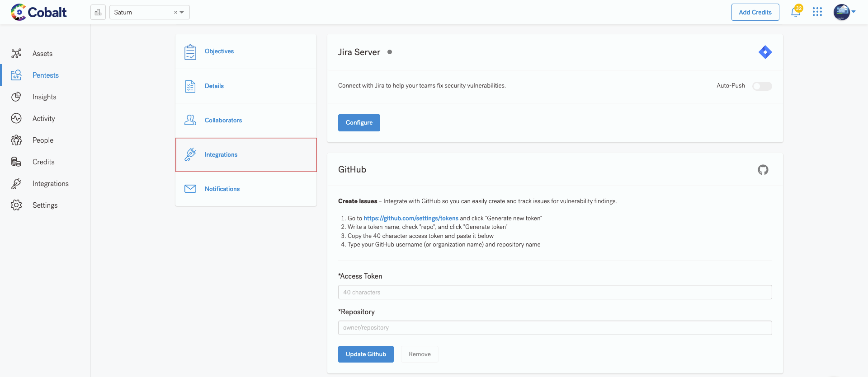Click the organization building icon
This screenshot has height=377, width=868.
coord(98,12)
